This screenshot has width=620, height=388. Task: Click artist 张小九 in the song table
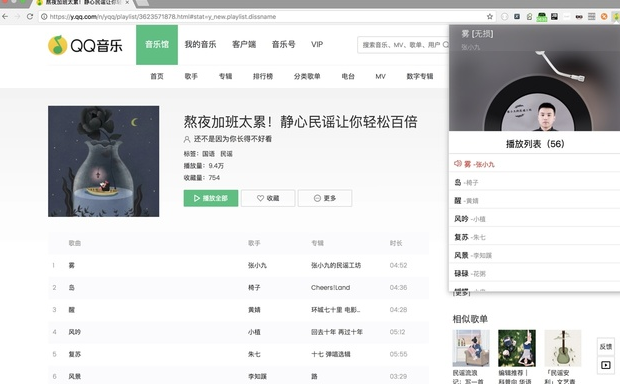(257, 265)
